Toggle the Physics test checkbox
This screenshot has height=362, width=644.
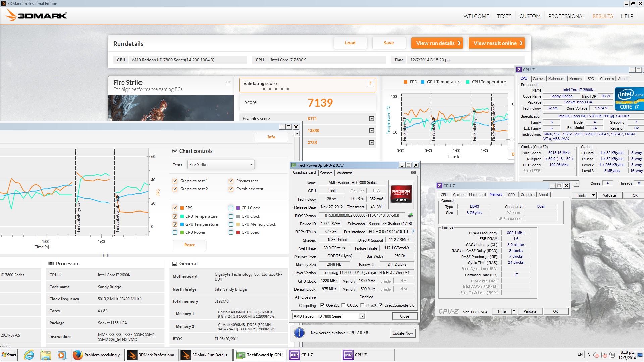(x=231, y=181)
